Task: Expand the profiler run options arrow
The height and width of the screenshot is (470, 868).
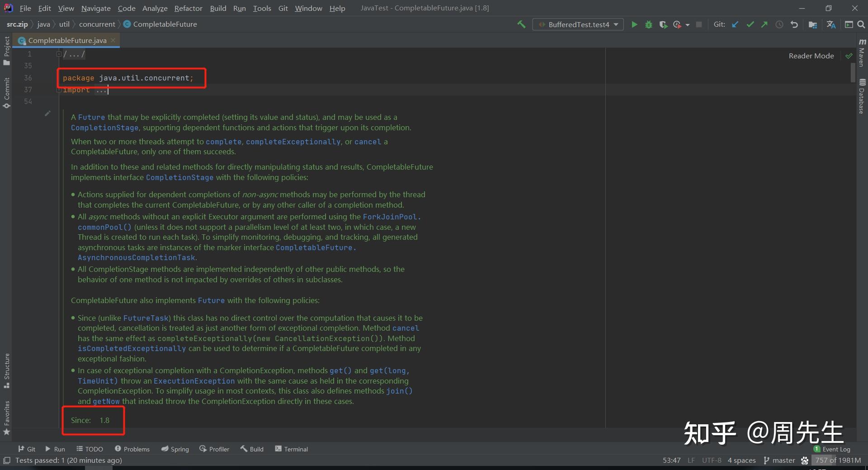Action: coord(688,25)
